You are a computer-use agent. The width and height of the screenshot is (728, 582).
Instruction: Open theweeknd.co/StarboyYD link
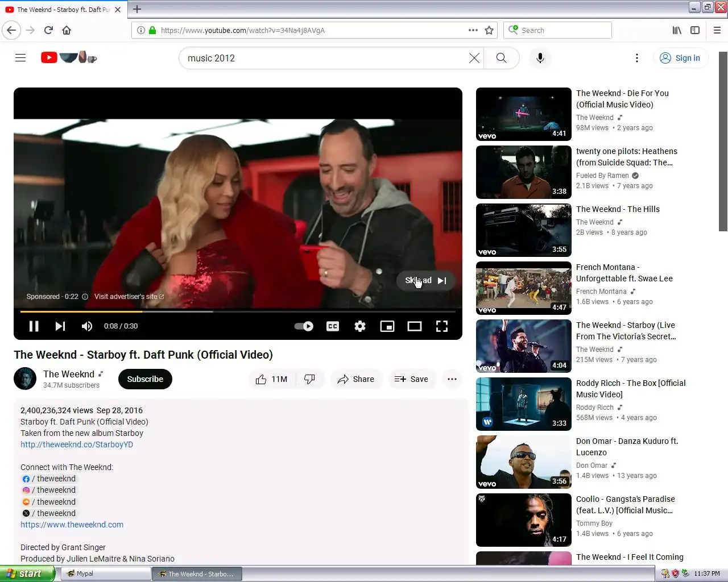(x=77, y=444)
